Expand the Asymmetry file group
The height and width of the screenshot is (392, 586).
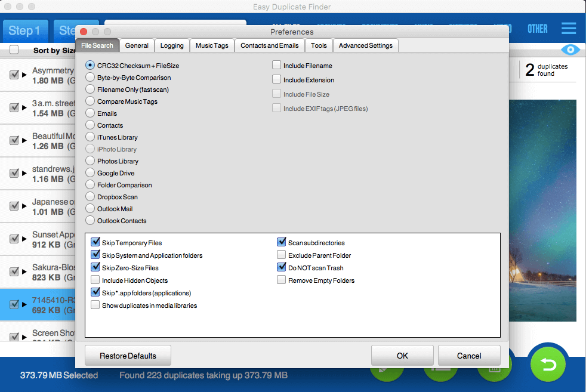[24, 75]
